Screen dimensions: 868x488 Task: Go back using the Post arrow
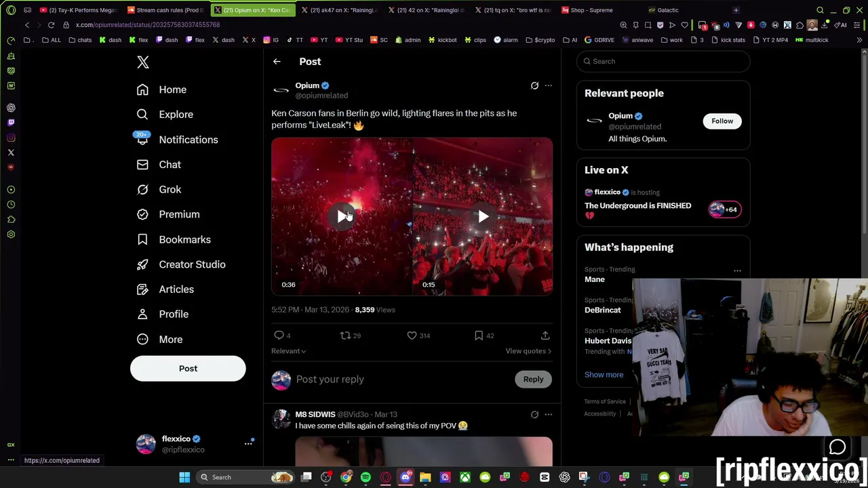(277, 62)
